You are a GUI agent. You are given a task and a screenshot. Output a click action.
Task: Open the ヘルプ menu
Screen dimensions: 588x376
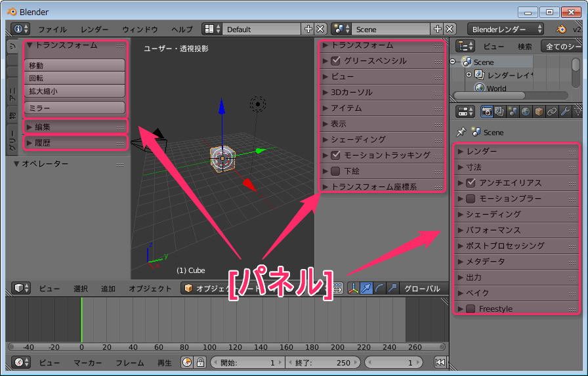(x=182, y=30)
